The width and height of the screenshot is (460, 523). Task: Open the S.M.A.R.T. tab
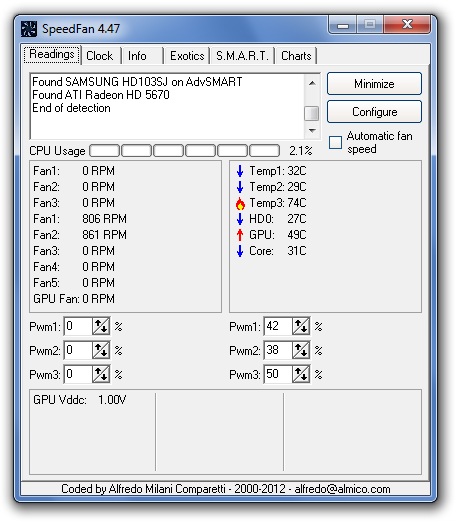tap(242, 56)
